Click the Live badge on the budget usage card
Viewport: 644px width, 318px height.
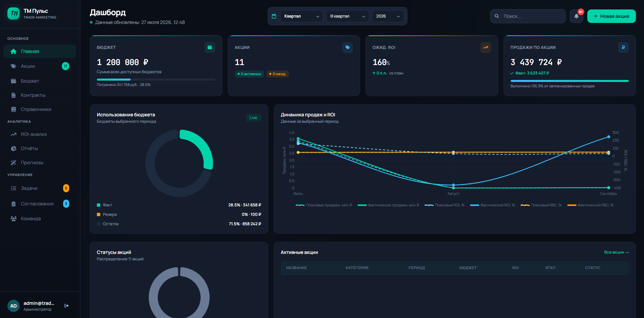tap(253, 118)
